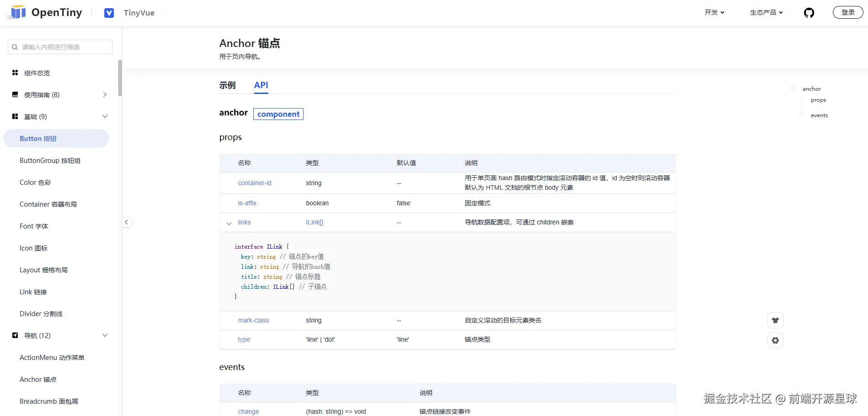868x416 pixels.
Task: Select Divider 分割线 in the sidebar
Action: pyautogui.click(x=41, y=314)
